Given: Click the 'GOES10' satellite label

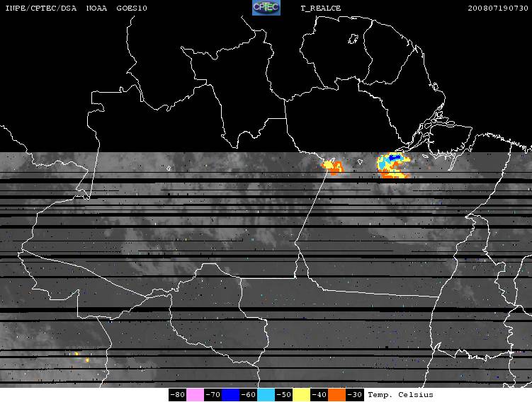Looking at the screenshot, I should [132, 8].
